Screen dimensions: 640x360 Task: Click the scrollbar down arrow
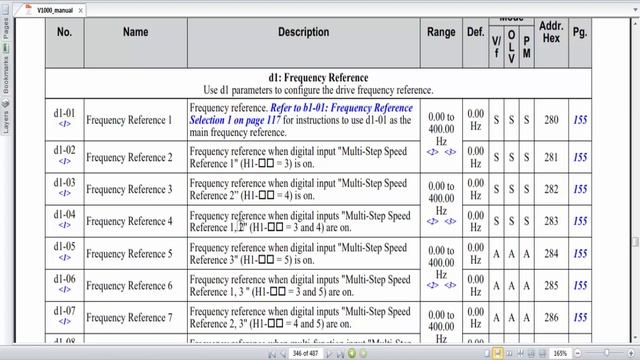click(x=636, y=338)
